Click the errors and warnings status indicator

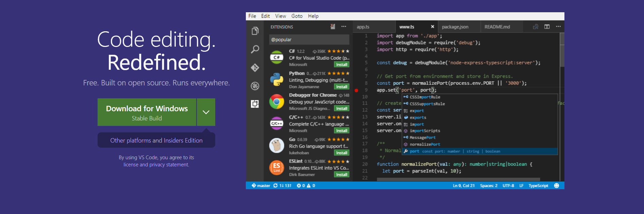pyautogui.click(x=306, y=185)
